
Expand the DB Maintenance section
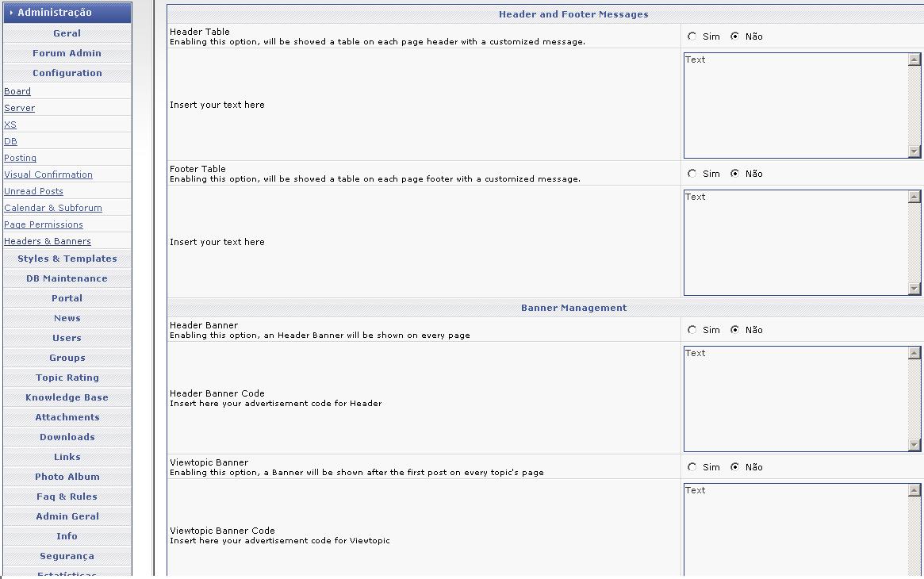(67, 278)
